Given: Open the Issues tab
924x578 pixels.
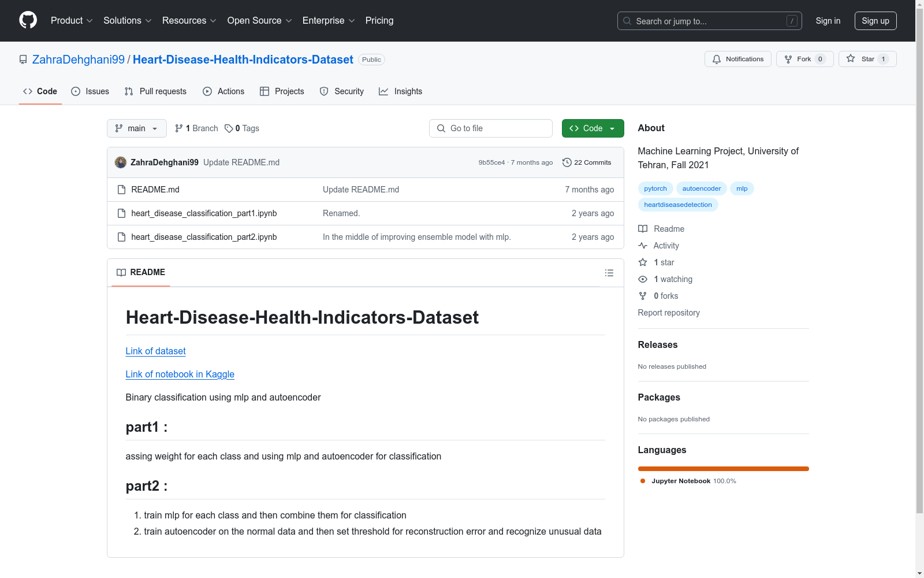Looking at the screenshot, I should (90, 91).
